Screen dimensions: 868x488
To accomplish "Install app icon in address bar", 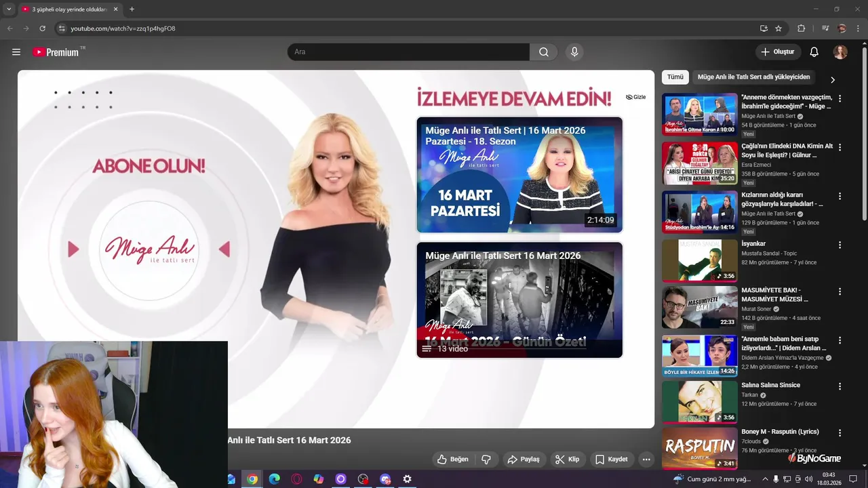I will (x=764, y=28).
